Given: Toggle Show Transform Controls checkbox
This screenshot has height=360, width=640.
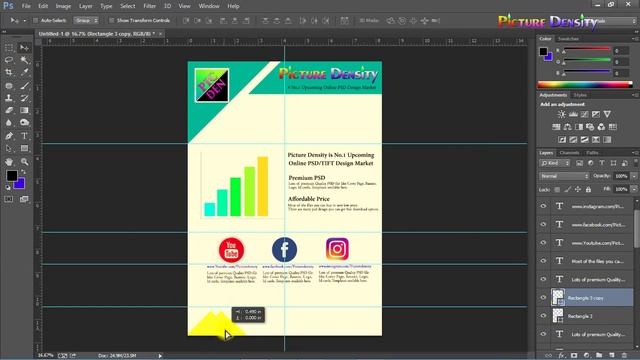Looking at the screenshot, I should (x=111, y=20).
